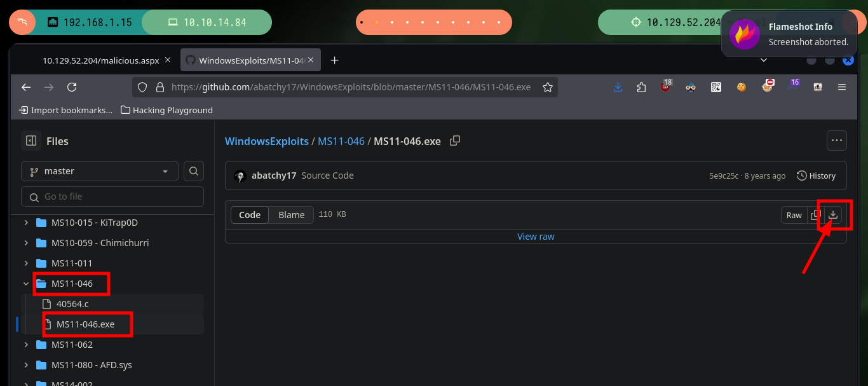This screenshot has width=868, height=386.
Task: Click Import bookmarks in the bookmarks bar
Action: pos(65,110)
